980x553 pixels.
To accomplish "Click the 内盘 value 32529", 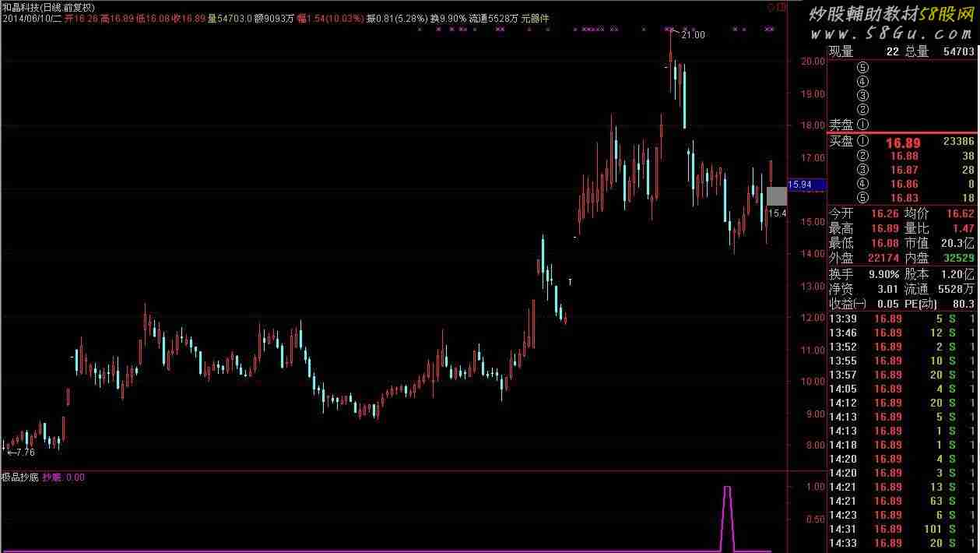I will 957,257.
